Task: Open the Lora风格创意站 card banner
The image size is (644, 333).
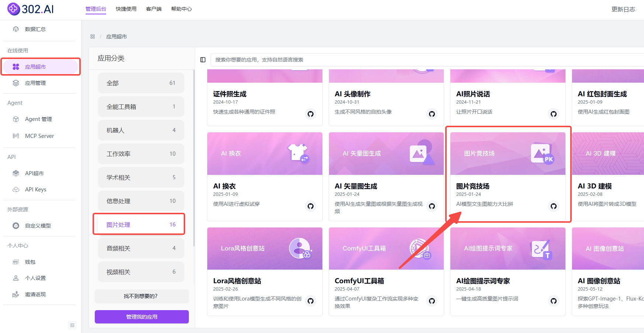Action: pyautogui.click(x=265, y=249)
